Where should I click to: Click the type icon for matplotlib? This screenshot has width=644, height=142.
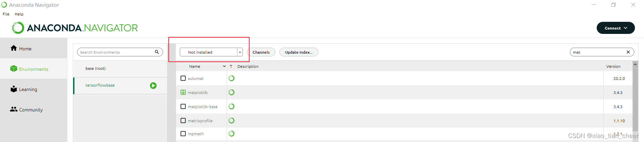pos(231,92)
